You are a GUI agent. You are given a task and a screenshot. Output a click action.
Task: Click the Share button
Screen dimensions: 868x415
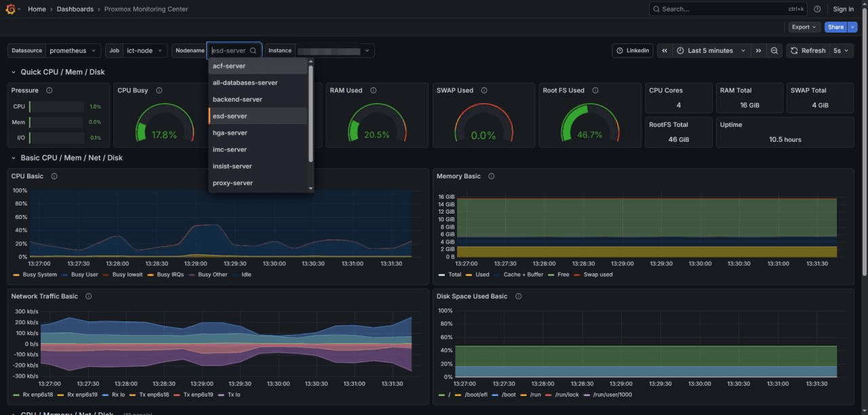835,26
